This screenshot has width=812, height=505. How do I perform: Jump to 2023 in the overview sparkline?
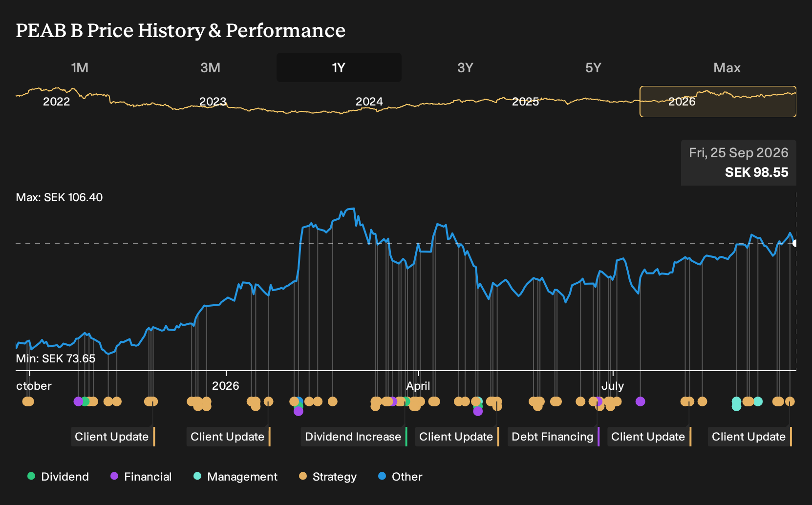213,102
